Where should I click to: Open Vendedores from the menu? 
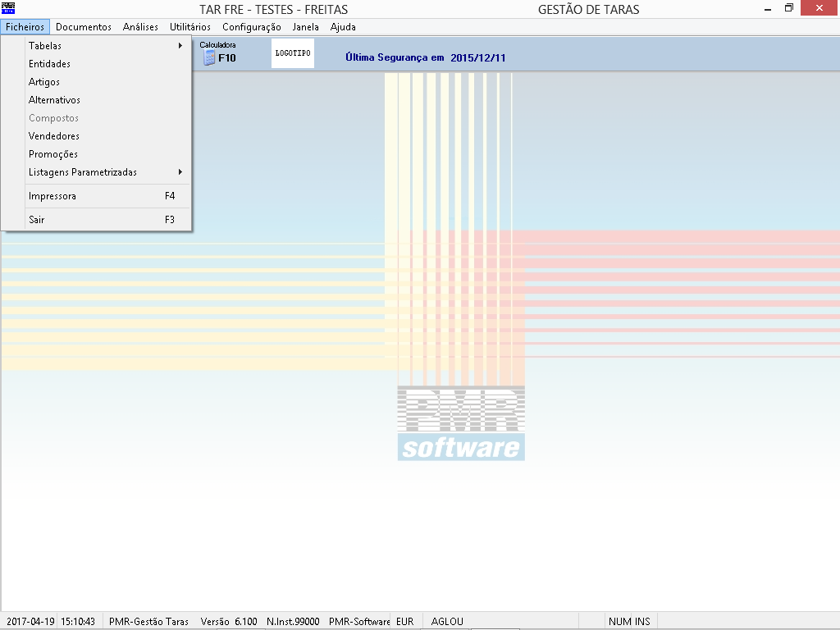click(x=107, y=136)
